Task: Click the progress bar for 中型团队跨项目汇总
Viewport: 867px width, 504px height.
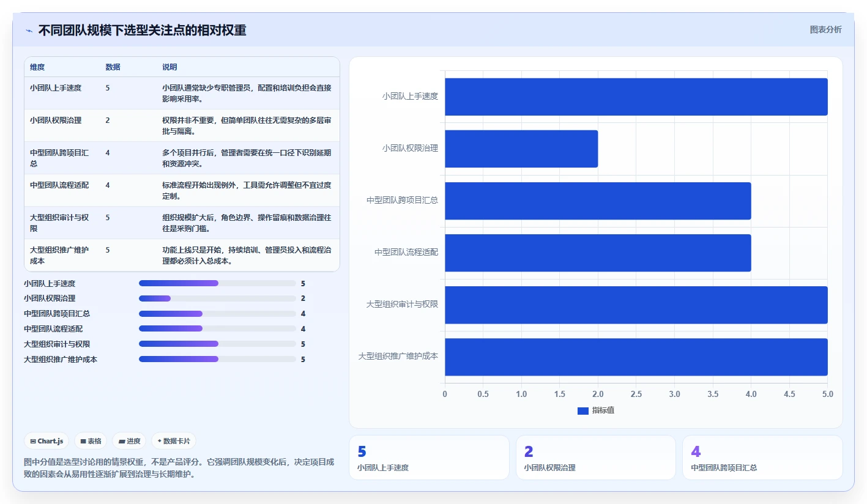Action: coord(217,313)
